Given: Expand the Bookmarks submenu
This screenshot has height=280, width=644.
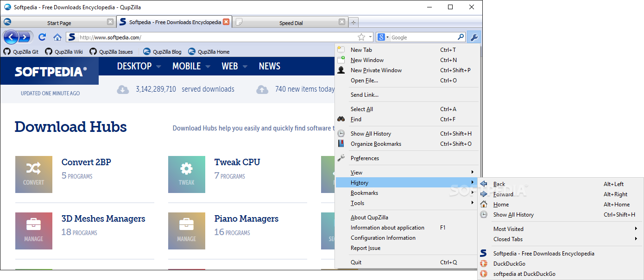Looking at the screenshot, I should [x=407, y=193].
